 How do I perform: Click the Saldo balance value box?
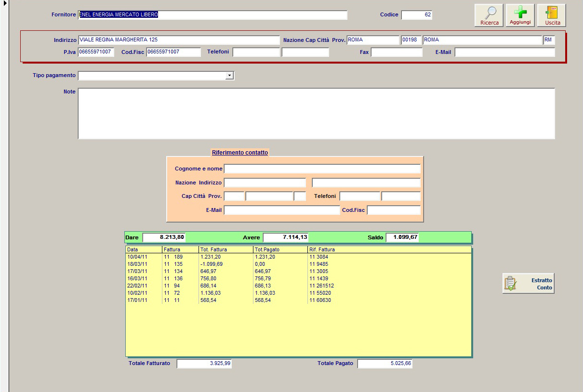click(x=402, y=237)
